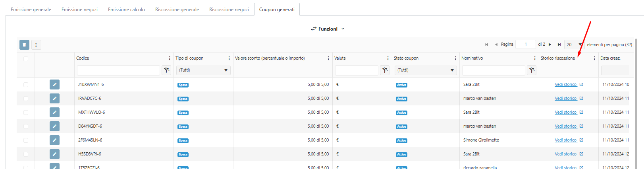Screen dimensions: 644x169
Task: Change items per page dropdown
Action: pyautogui.click(x=574, y=45)
